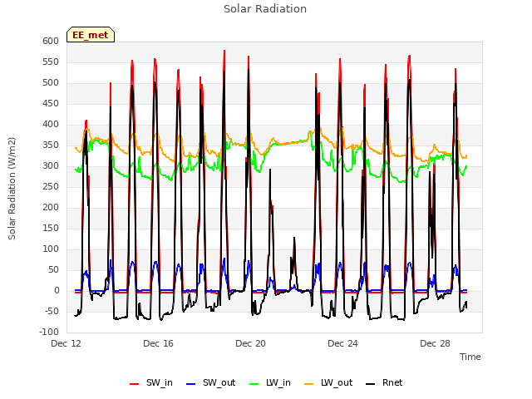Click the 200 y-axis tick label
The image size is (532, 399).
[51, 207]
